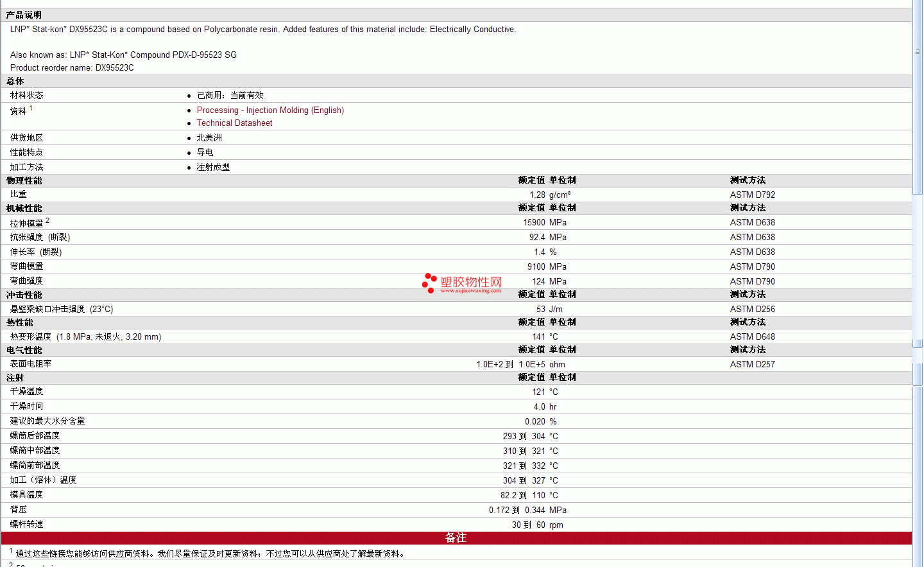This screenshot has height=567, width=924.
Task: Click the 资料 row label
Action: pos(19,111)
